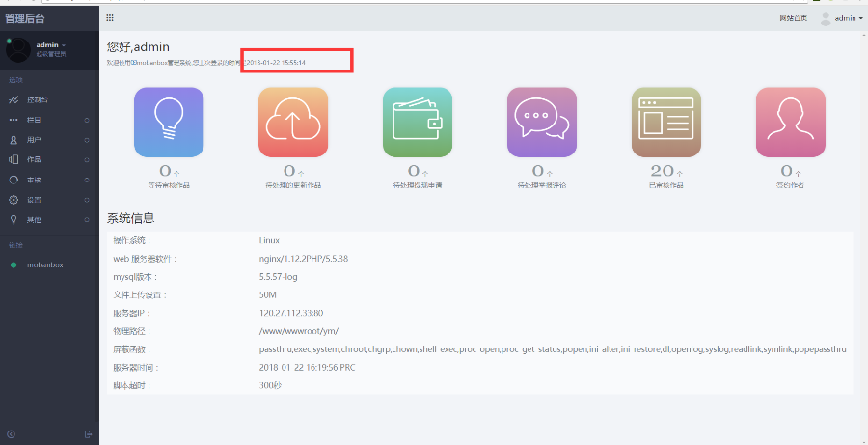Click the gear icon beside 设置
This screenshot has height=445, width=868.
click(14, 200)
